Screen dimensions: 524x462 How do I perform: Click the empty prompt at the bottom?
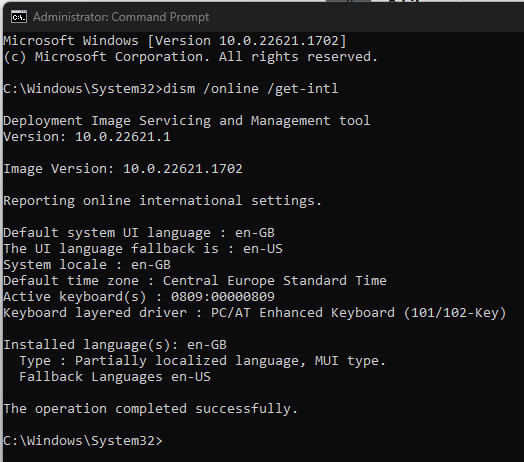[x=83, y=441]
